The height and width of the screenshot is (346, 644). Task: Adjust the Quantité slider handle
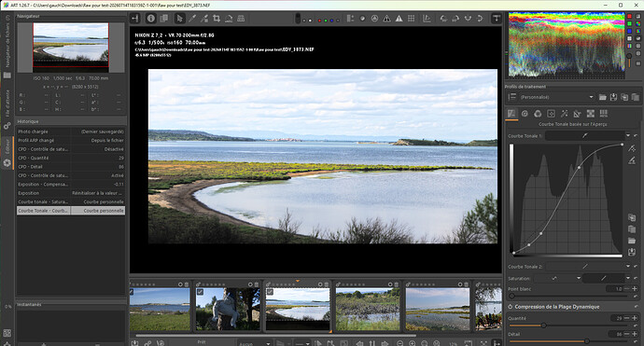coord(543,325)
